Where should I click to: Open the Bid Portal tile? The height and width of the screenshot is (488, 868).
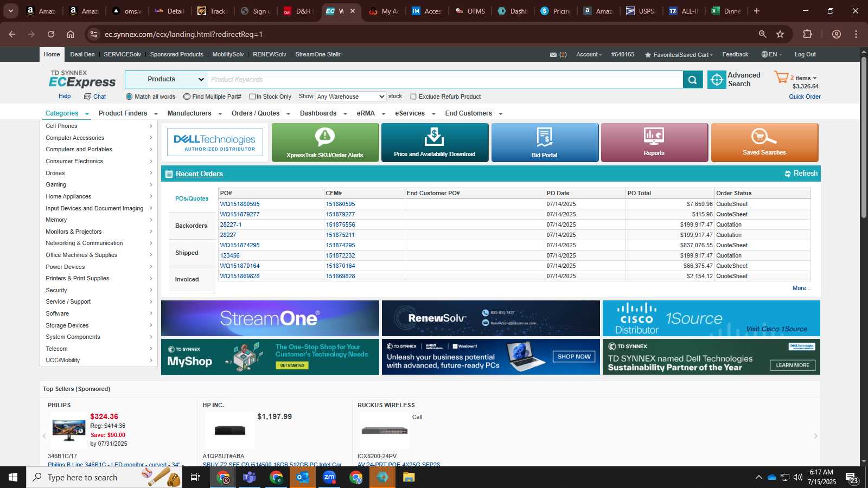(x=545, y=143)
